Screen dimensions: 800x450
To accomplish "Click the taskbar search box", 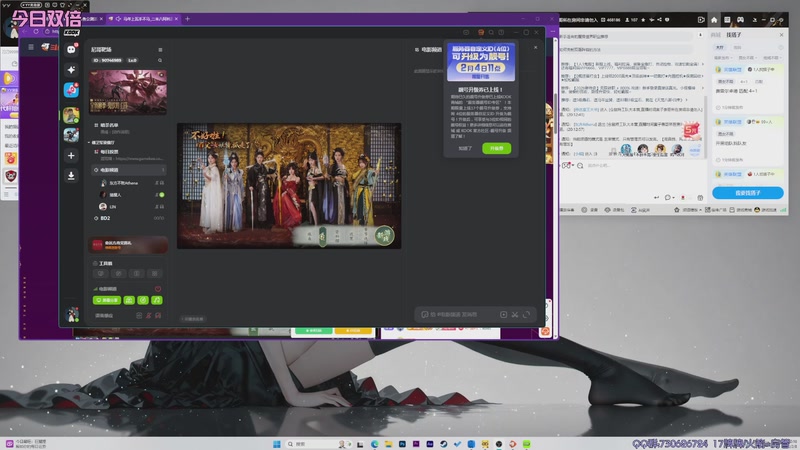I will (x=318, y=444).
